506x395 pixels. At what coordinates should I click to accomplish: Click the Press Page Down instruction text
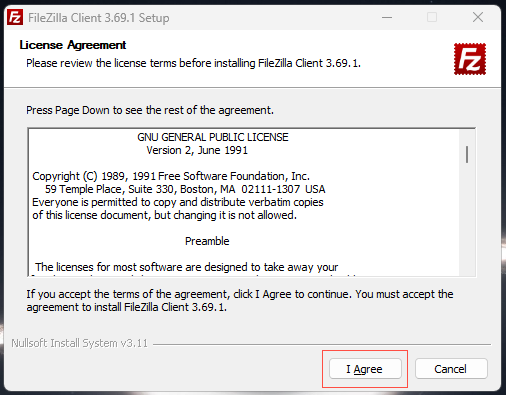[150, 110]
